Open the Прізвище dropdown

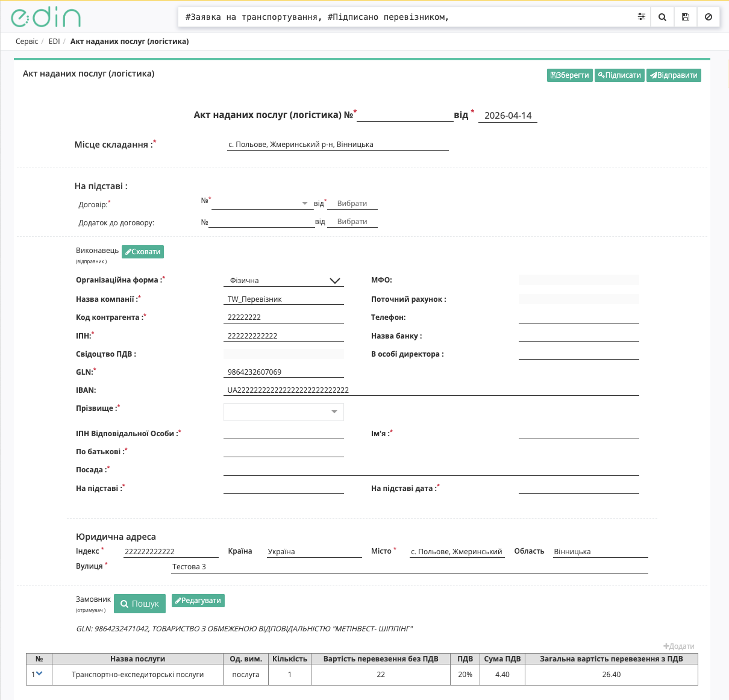tap(334, 412)
